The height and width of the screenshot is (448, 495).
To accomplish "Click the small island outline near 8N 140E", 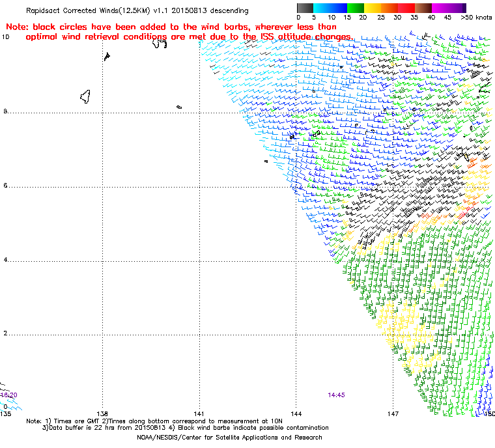I will [179, 107].
